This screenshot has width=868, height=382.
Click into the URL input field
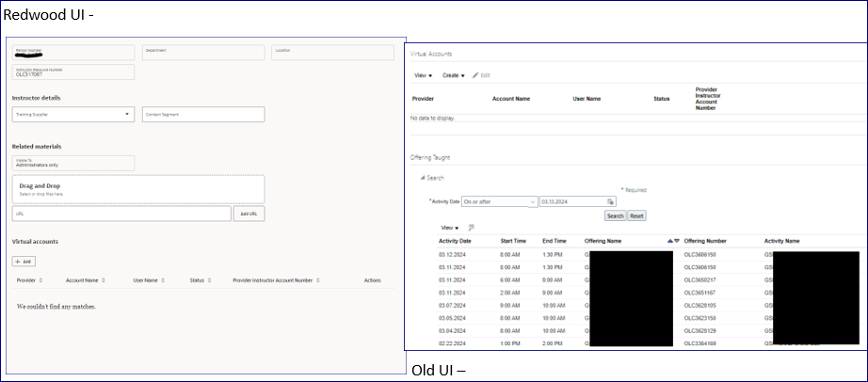tap(121, 214)
